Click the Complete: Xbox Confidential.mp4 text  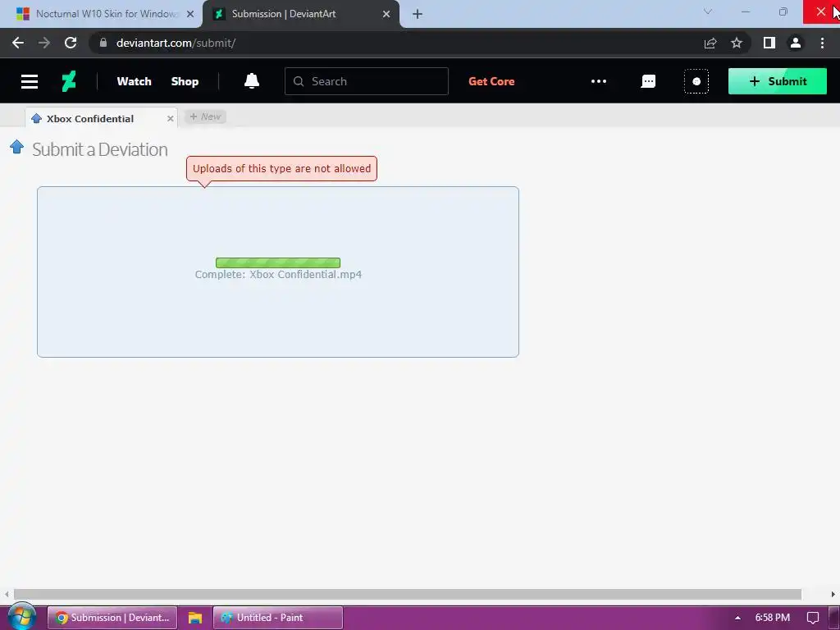tap(278, 274)
